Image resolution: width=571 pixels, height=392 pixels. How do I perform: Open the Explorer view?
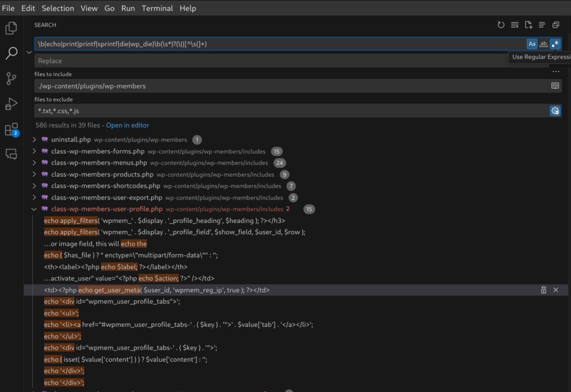tap(11, 28)
